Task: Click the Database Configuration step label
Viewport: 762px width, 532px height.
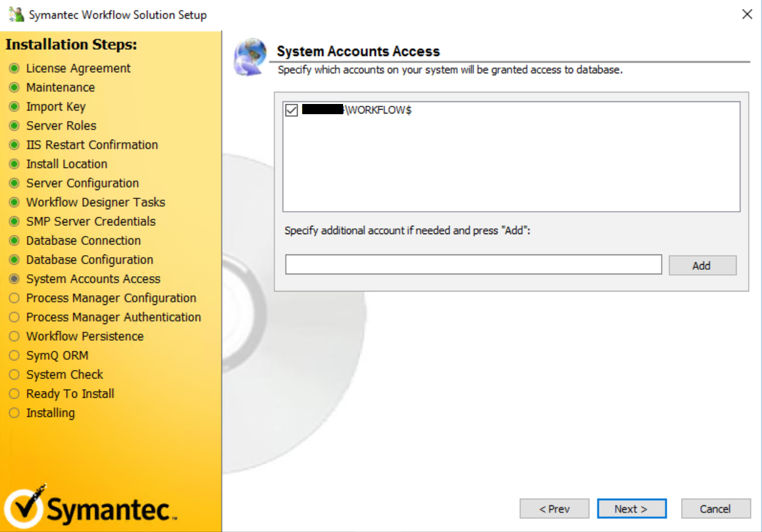Action: click(89, 260)
